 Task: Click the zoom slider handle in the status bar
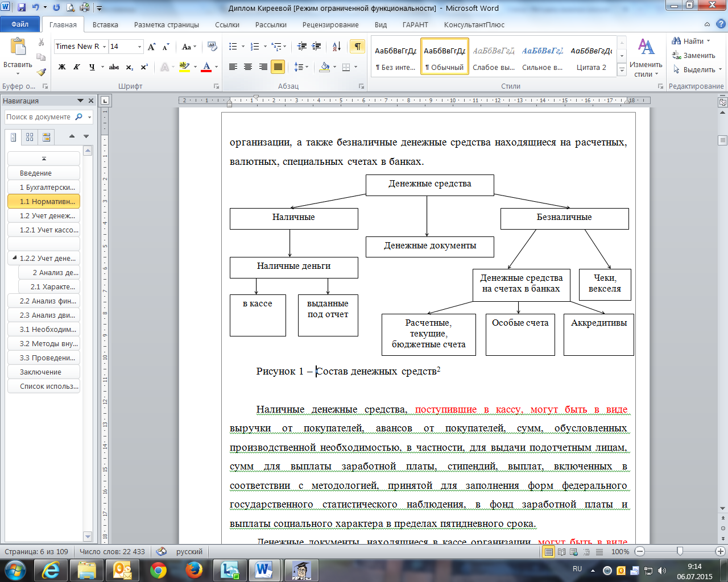click(x=680, y=551)
